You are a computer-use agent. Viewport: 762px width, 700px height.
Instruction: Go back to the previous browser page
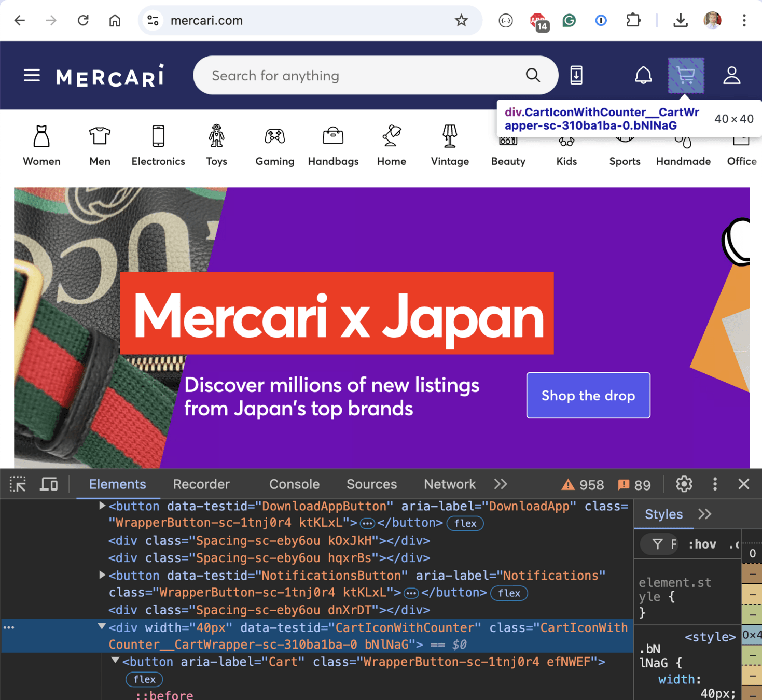(x=20, y=21)
